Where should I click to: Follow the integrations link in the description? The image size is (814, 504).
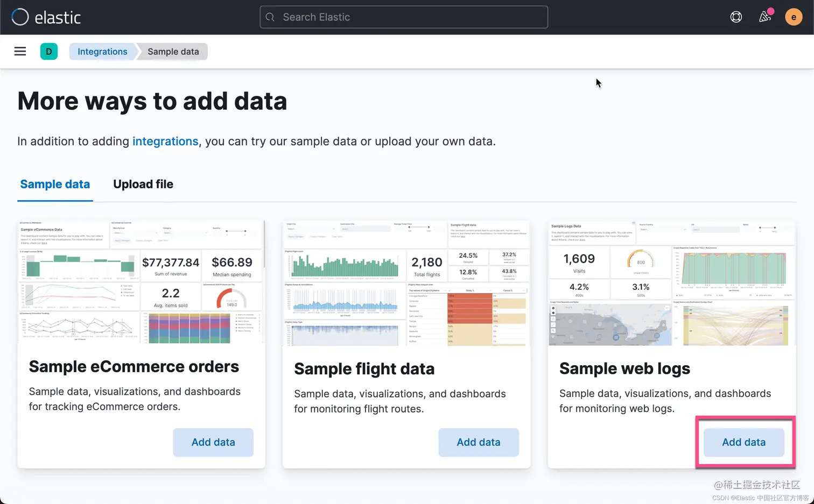[x=165, y=141]
